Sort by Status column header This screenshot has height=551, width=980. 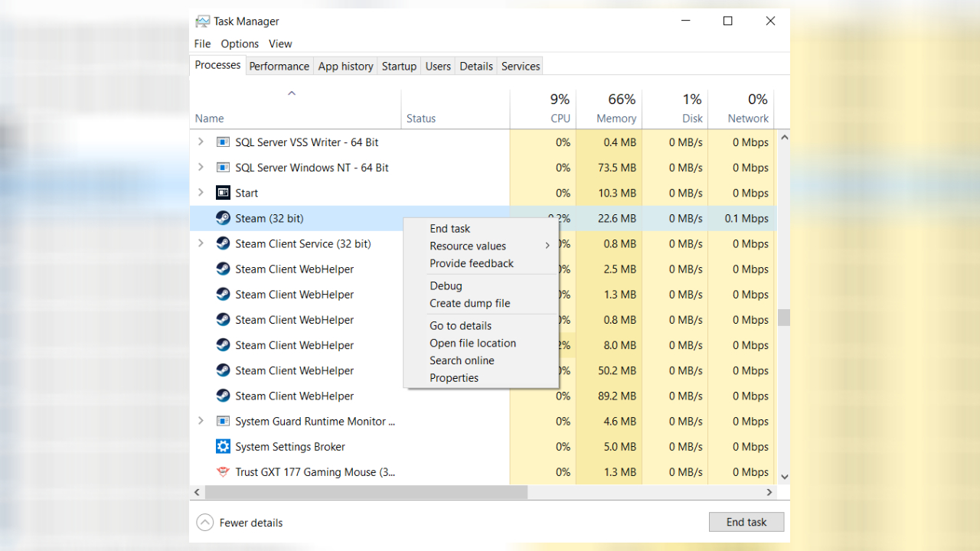456,109
